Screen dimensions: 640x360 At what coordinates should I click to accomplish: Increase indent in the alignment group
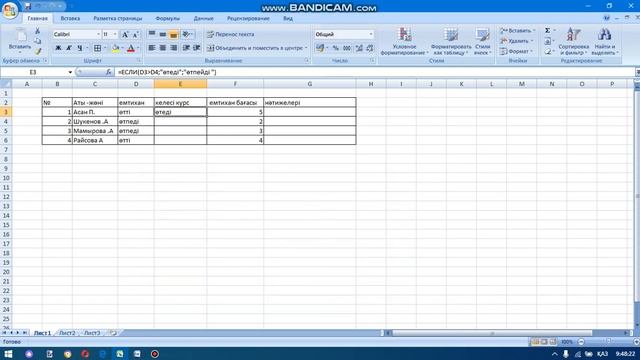tap(197, 48)
